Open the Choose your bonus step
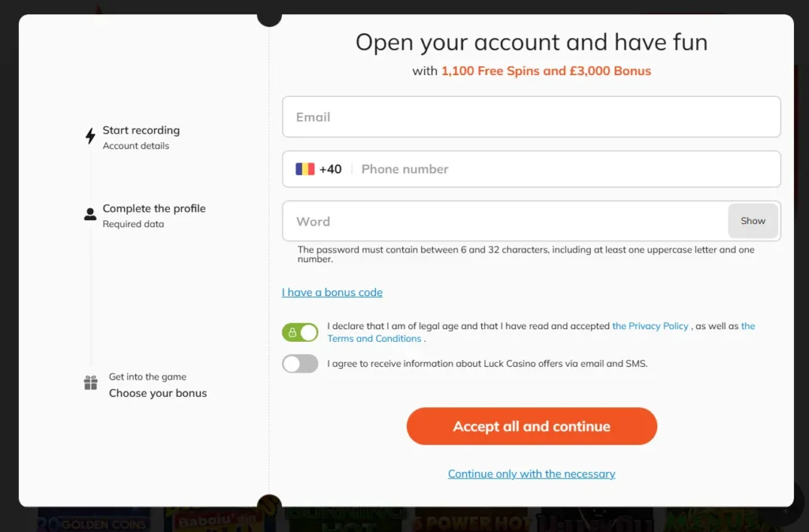Viewport: 809px width, 532px height. point(158,392)
